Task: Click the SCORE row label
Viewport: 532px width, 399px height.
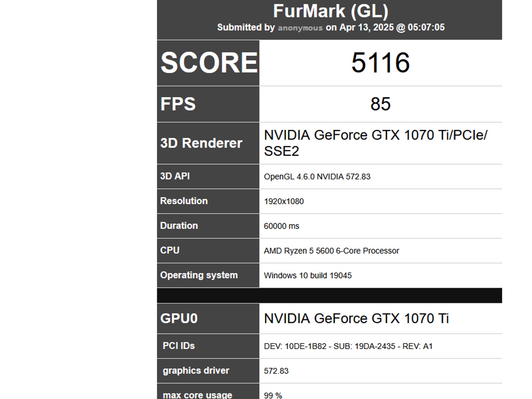Action: click(x=209, y=63)
